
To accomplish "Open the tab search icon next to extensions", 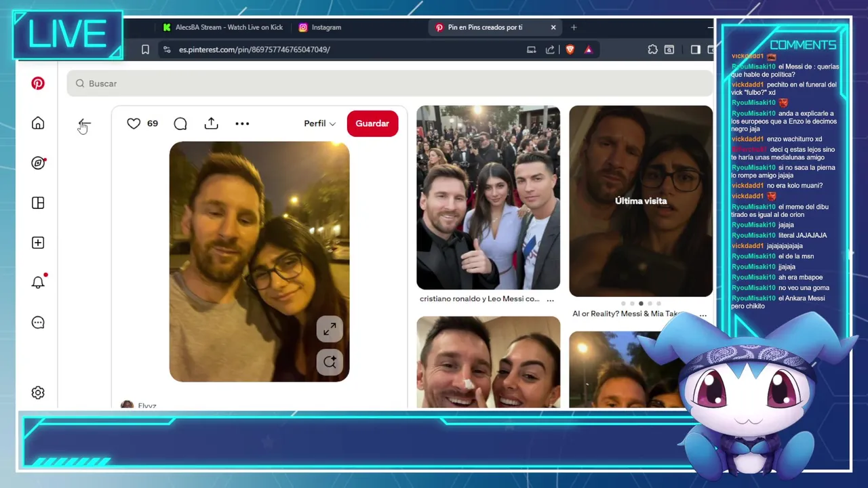I will click(669, 49).
